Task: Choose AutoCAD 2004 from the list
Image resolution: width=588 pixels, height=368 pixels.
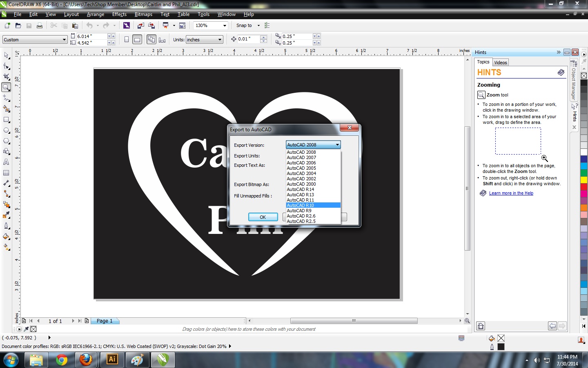Action: [x=313, y=173]
